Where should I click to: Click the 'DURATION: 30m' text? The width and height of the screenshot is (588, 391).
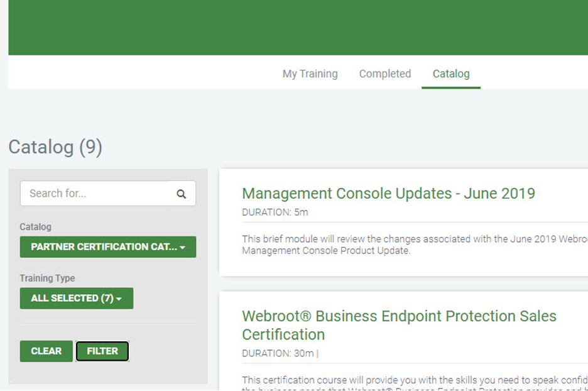(278, 353)
